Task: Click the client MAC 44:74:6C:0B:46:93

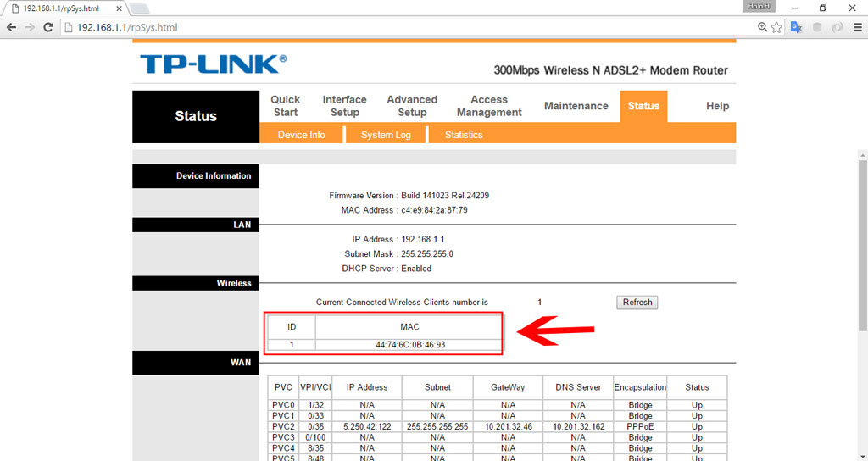Action: point(410,345)
